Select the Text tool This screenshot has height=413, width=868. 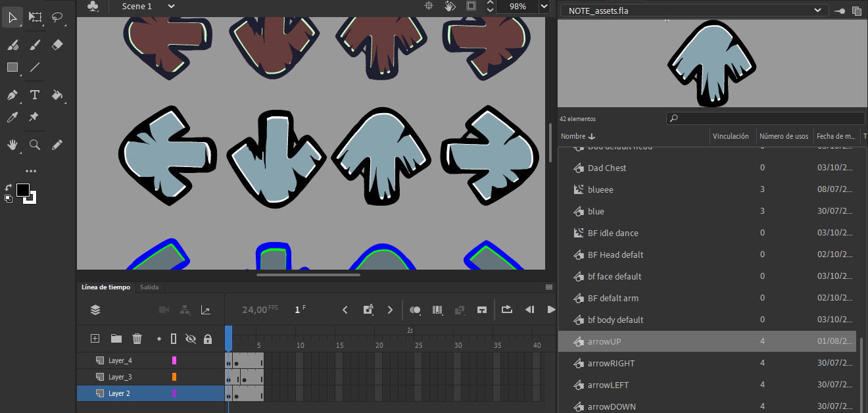[x=35, y=95]
